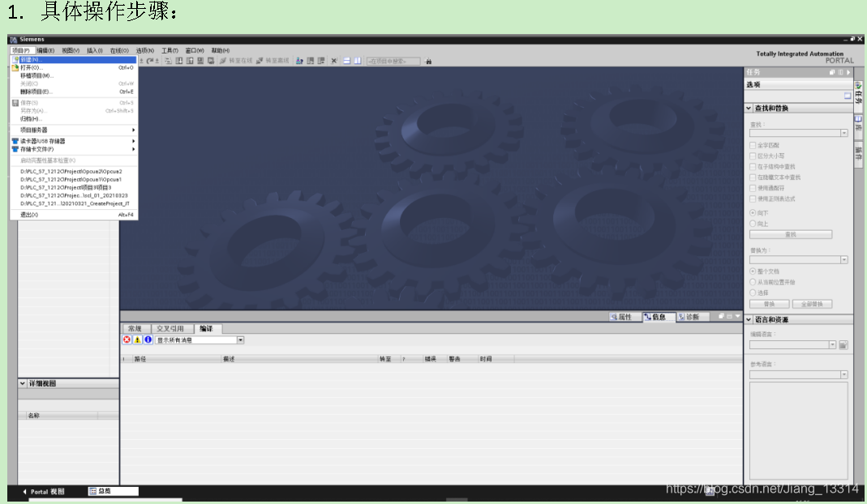Open the 查找 search text dropdown
The height and width of the screenshot is (504, 867).
843,133
